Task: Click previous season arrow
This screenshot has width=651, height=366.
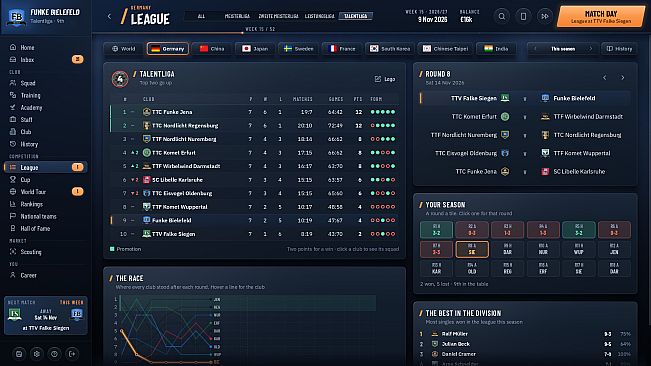Action: tap(535, 49)
